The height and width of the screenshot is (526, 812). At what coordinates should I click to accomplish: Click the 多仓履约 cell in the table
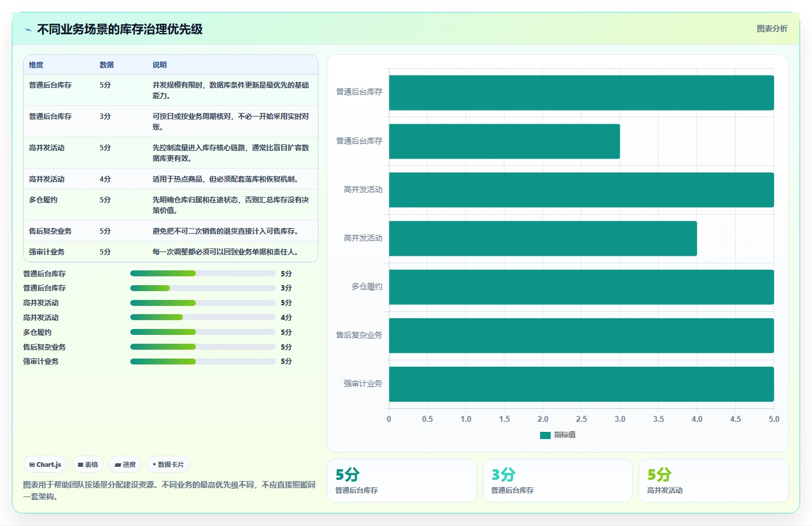coord(43,200)
